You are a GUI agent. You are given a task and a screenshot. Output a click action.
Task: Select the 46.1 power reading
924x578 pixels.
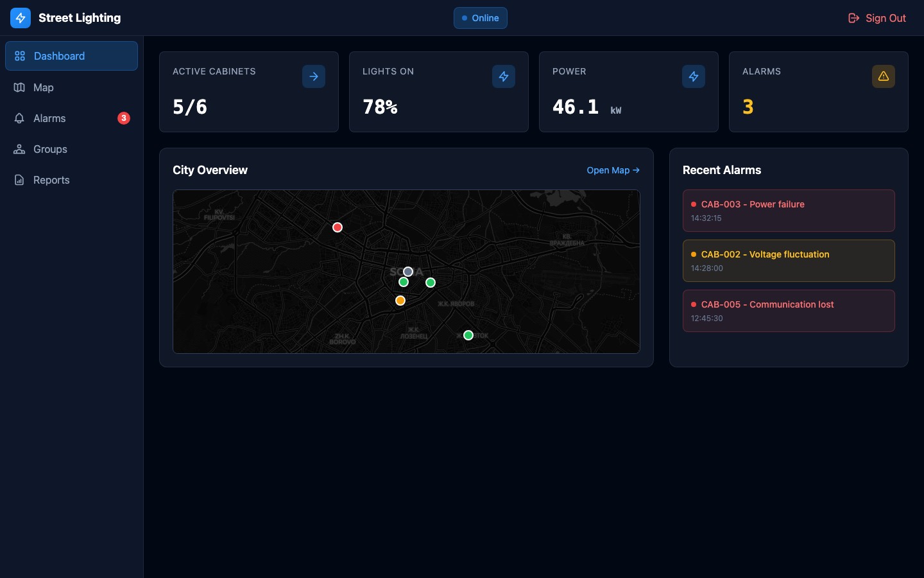click(x=576, y=107)
